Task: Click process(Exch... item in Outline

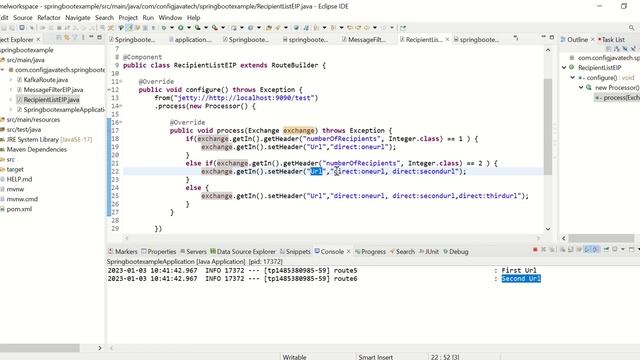Action: (x=617, y=98)
